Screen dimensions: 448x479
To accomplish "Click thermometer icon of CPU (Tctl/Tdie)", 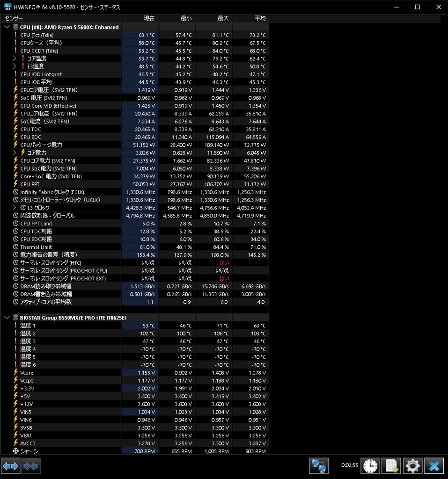I will point(15,35).
